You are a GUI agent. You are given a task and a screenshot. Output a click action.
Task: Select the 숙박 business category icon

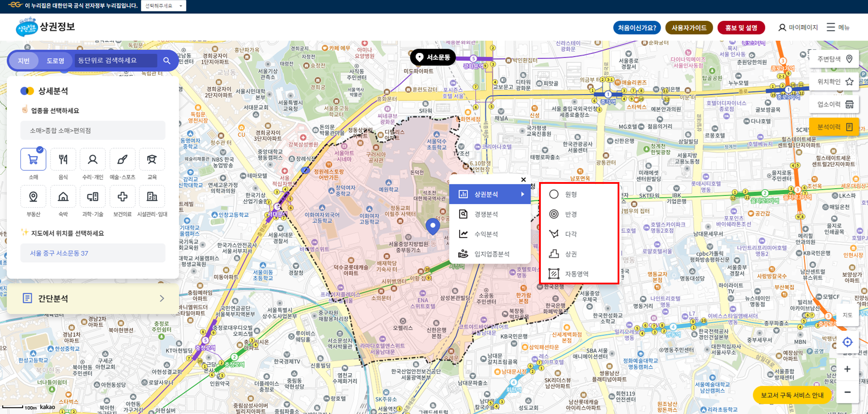[63, 196]
